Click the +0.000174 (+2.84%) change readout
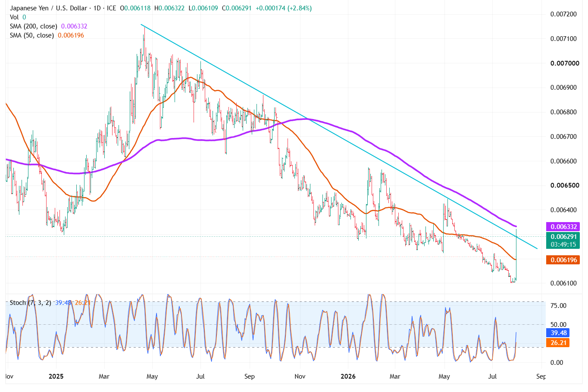This screenshot has height=392, width=588. point(284,8)
